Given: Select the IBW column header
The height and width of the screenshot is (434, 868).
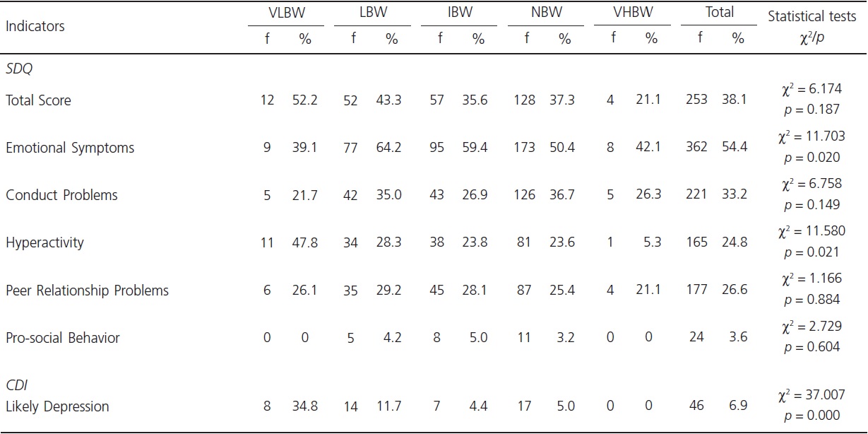Looking at the screenshot, I should pyautogui.click(x=460, y=13).
